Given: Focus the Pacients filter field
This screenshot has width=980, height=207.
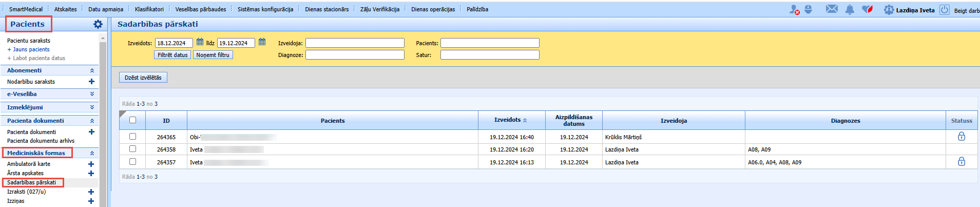Looking at the screenshot, I should 490,43.
